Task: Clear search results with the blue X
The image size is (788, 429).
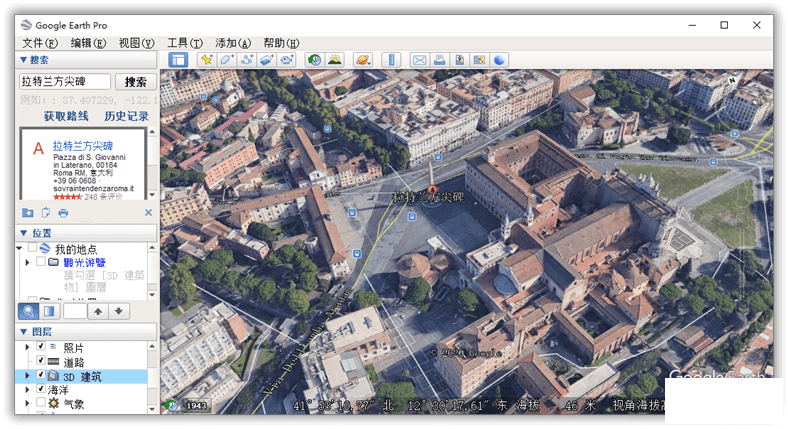Action: (148, 212)
